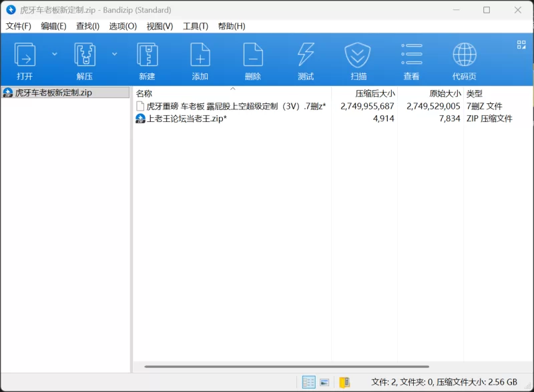Sort by 名称 column header
Screen dimensions: 534x392
click(232, 93)
